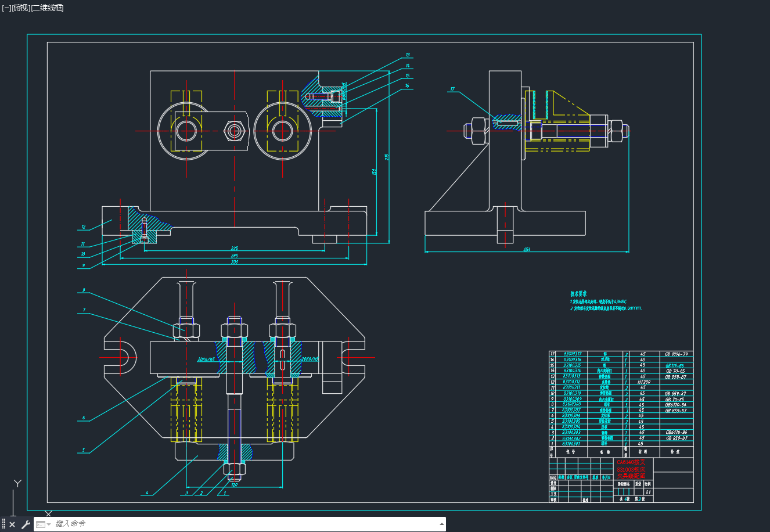Select part code 83100317 in parts list

click(573, 354)
